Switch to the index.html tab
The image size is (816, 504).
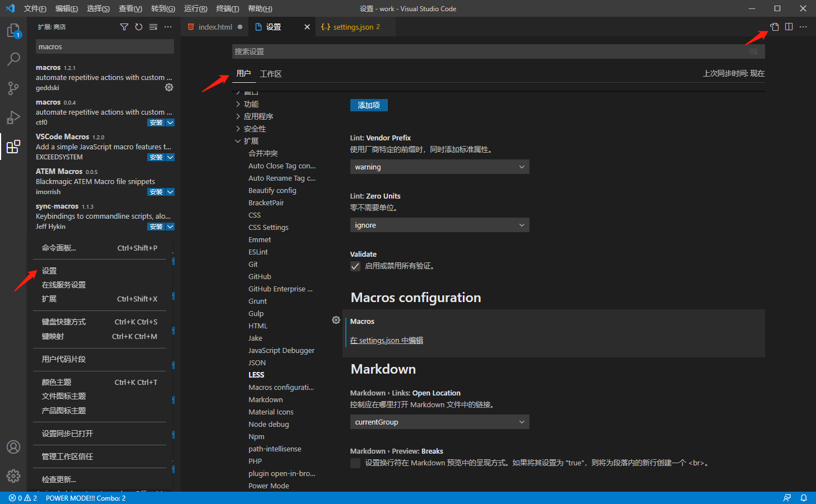(215, 27)
